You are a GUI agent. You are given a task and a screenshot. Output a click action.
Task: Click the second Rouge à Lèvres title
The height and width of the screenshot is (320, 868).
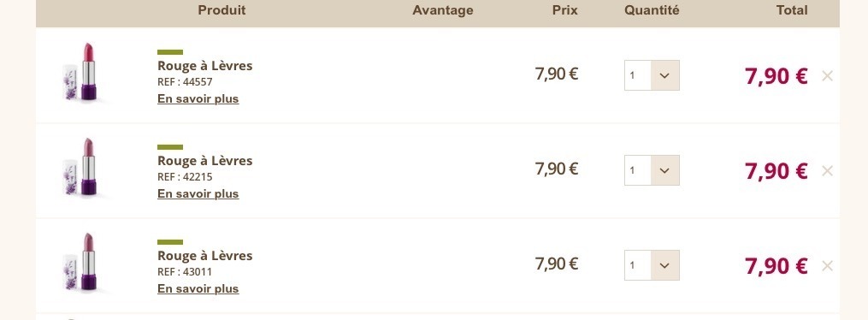click(x=205, y=161)
